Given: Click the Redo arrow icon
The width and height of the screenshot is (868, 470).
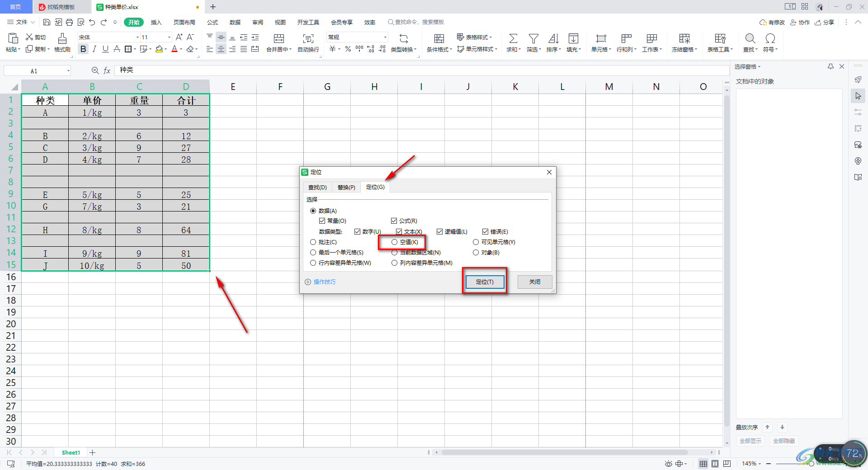Looking at the screenshot, I should [104, 22].
